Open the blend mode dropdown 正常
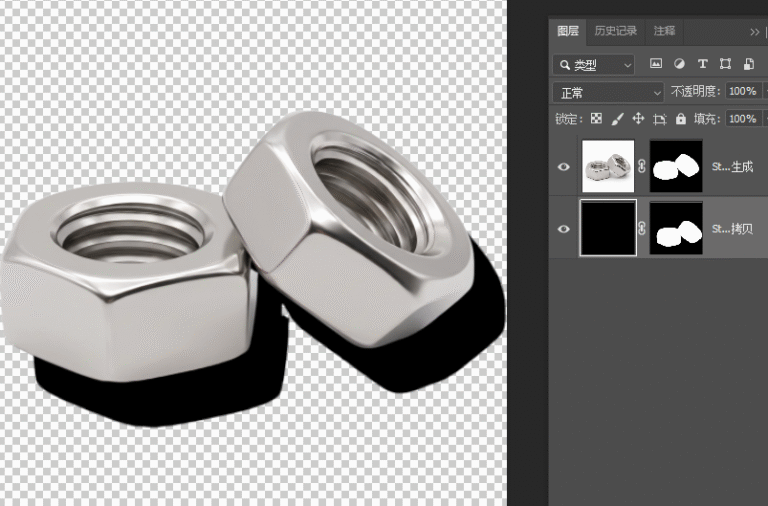768x506 pixels. coord(608,92)
